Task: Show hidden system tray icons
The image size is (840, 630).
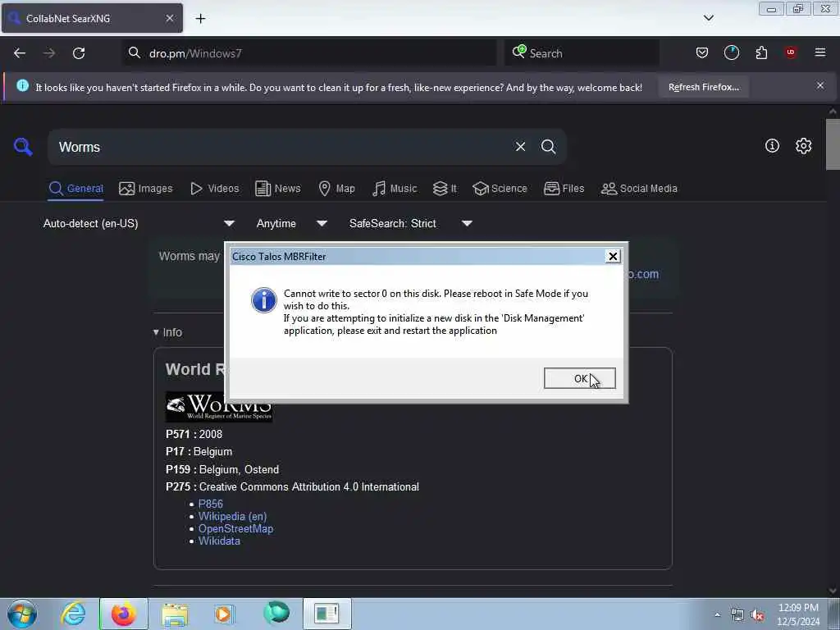Action: tap(717, 615)
